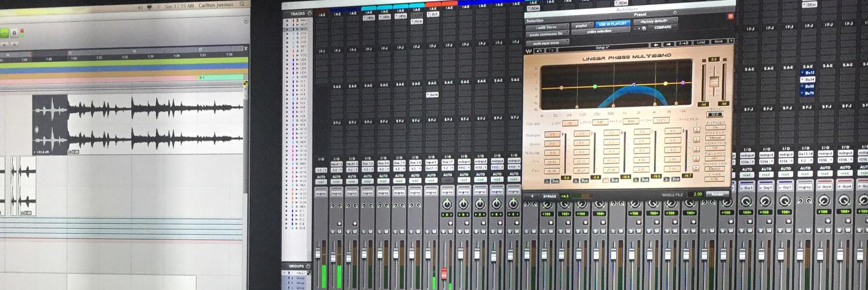Click the Render button in AudioSuite
The width and height of the screenshot is (868, 290).
tap(717, 194)
